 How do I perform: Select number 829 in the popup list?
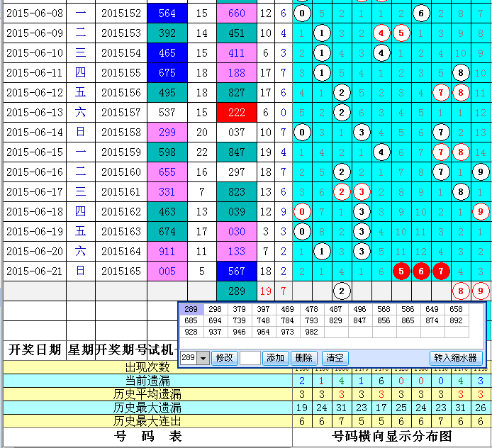336,320
